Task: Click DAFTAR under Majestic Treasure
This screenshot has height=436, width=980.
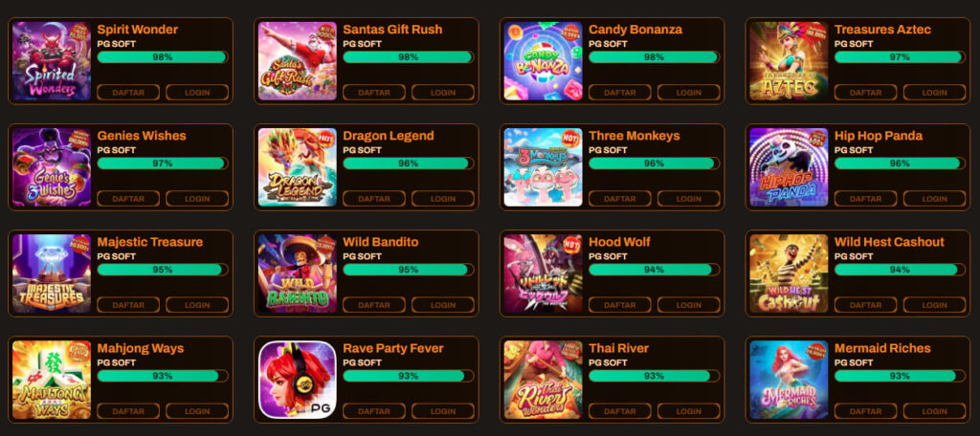Action: (128, 305)
